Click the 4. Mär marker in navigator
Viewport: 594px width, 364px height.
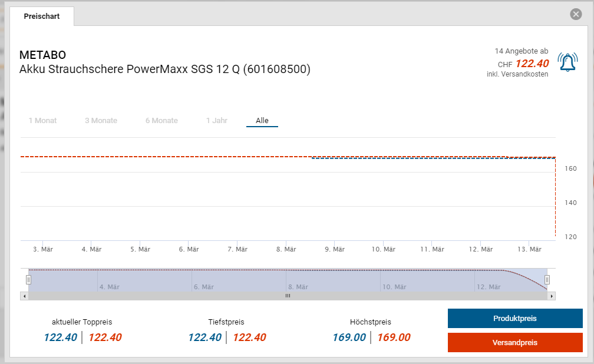(x=109, y=287)
